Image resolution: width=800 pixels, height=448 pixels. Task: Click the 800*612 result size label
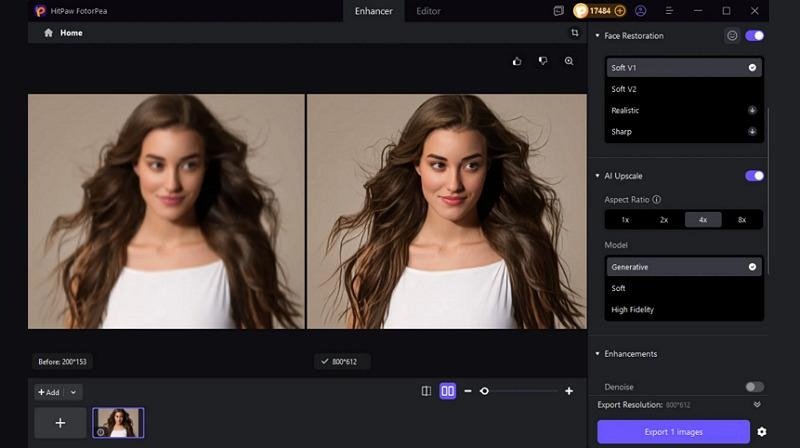click(x=343, y=362)
